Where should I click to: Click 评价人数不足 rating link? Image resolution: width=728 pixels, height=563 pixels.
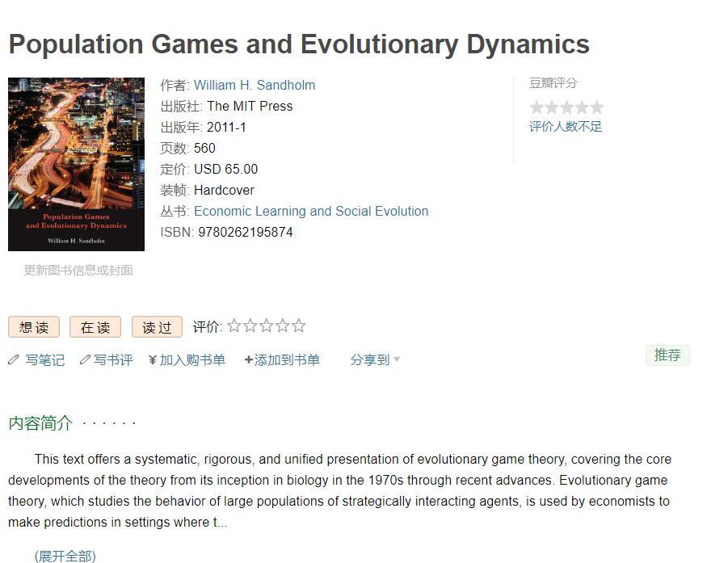coord(566,127)
